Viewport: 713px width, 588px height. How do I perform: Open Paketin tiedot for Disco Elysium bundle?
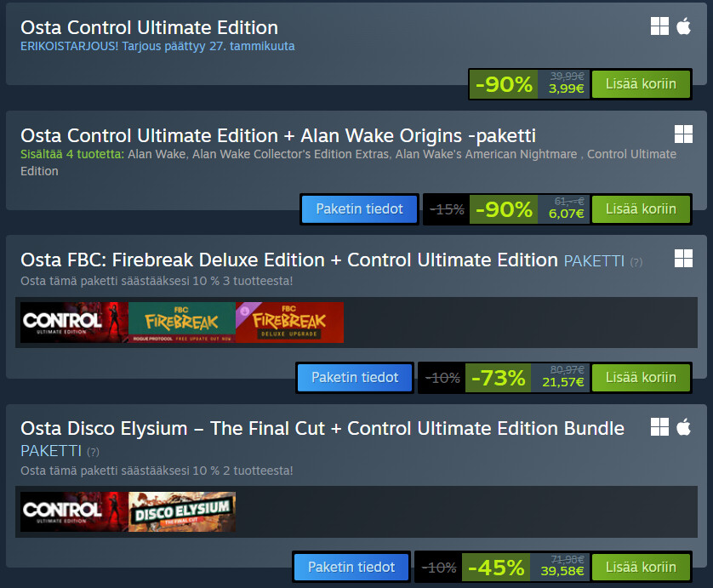coord(351,567)
